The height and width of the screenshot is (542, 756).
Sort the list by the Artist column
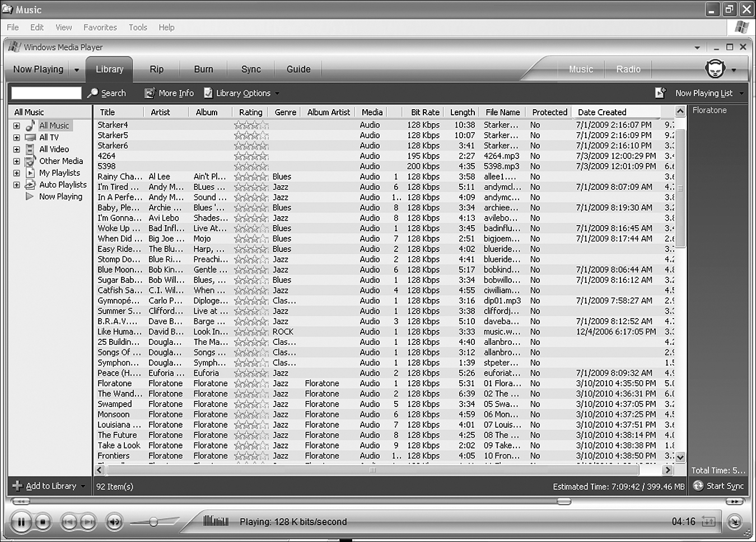pos(166,112)
